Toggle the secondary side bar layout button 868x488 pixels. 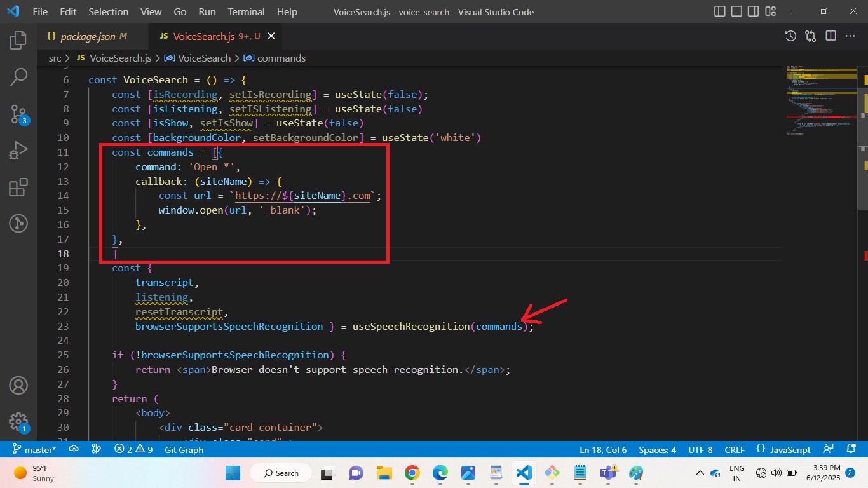753,11
